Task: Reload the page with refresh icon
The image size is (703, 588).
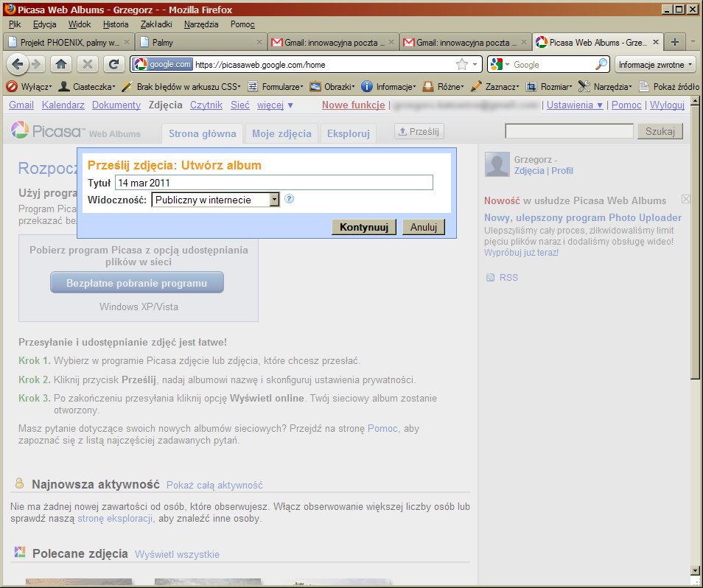Action: click(x=114, y=65)
